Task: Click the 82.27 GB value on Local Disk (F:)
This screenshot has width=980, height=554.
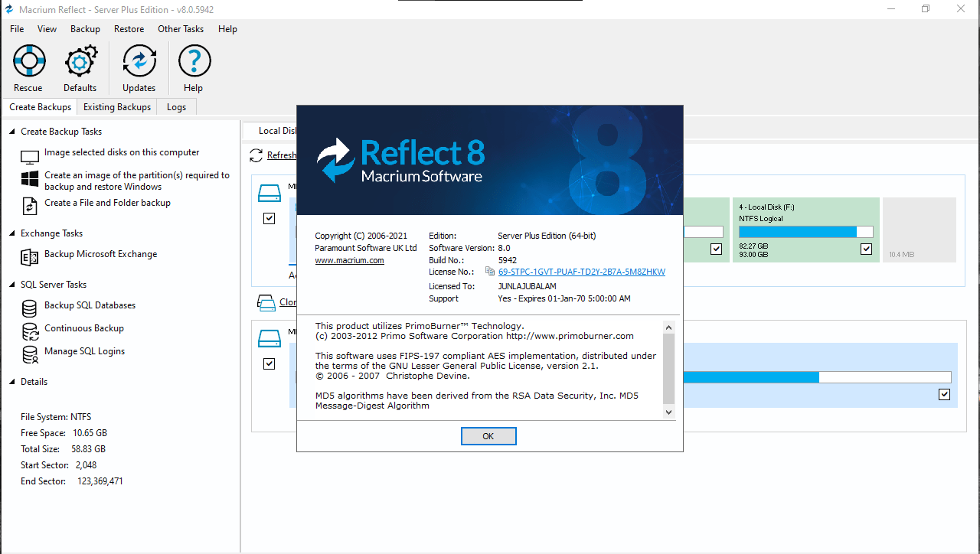Action: pos(753,246)
